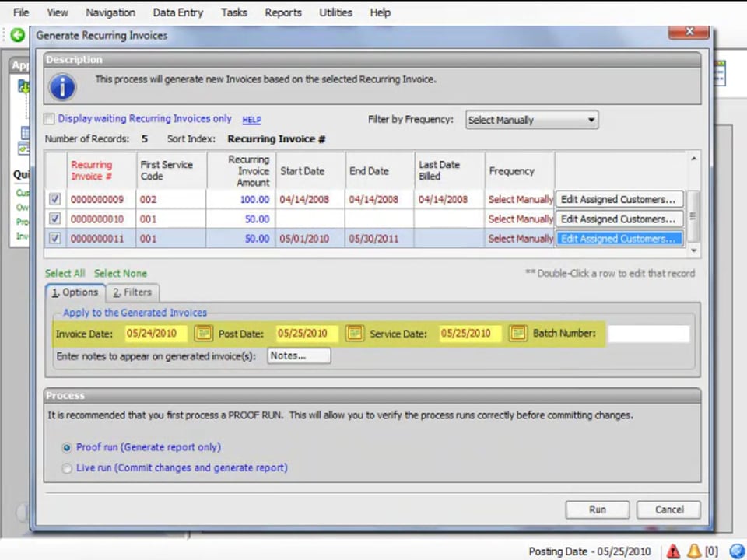Edit Assigned Customers for invoice 000000009

pos(619,199)
